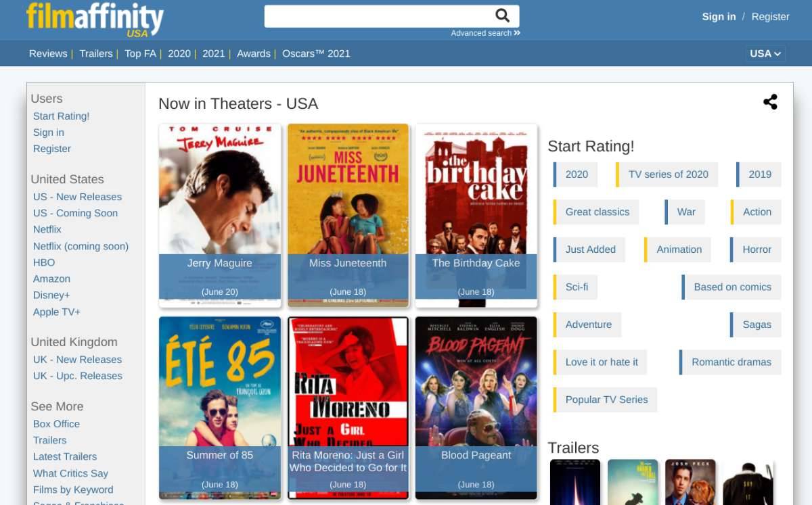Open the Josh Peck trailer thumbnail
Viewport: 812px width, 505px height.
[x=690, y=482]
